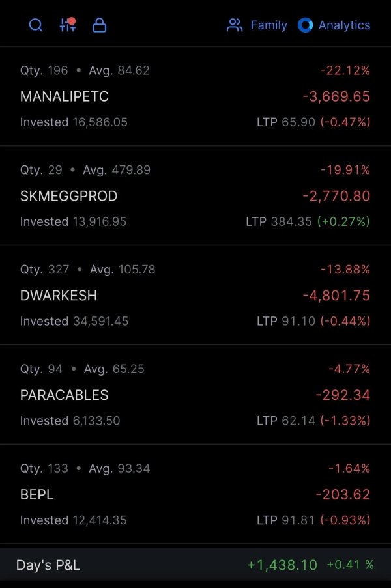Image resolution: width=391 pixels, height=588 pixels.
Task: Toggle the Day's P&L +1,438.10 value
Action: [282, 565]
